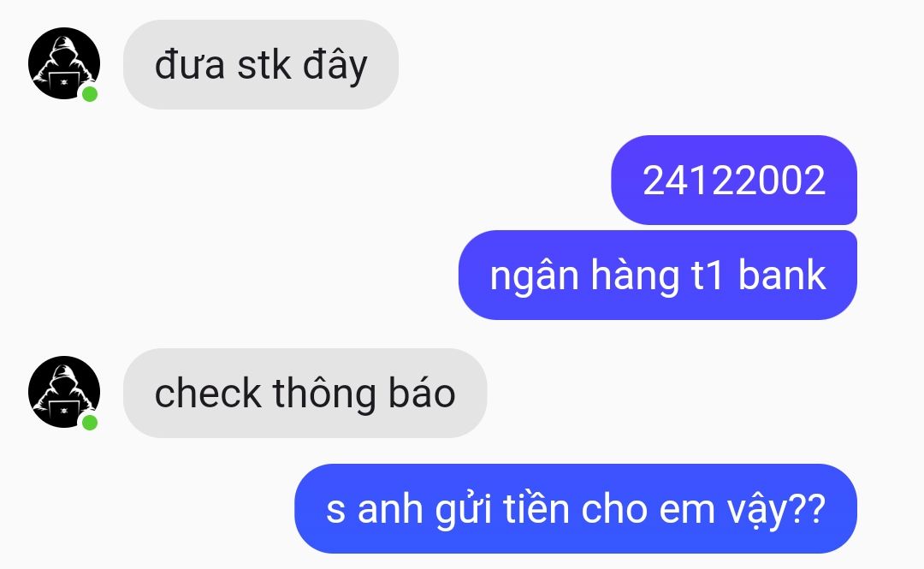Click the word 'bank' in the blue message

[x=782, y=275]
